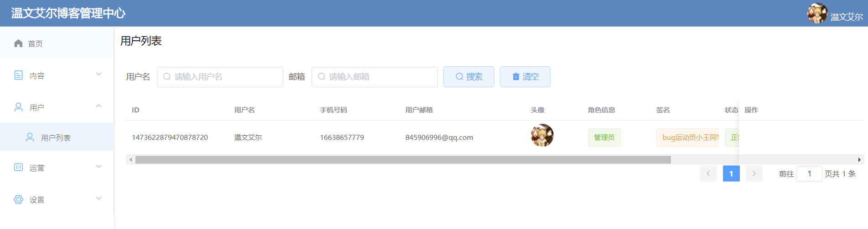Click the 操作 column header

pos(751,110)
